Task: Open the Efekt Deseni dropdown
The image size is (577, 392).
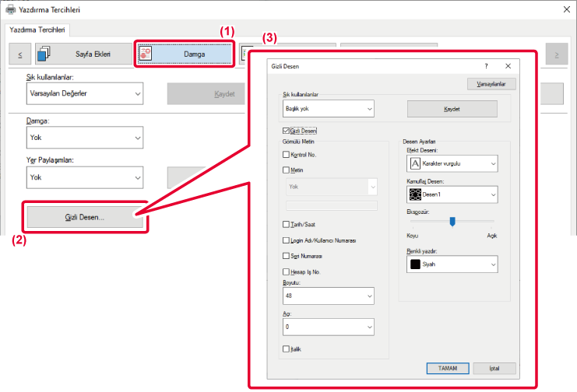Action: click(452, 163)
